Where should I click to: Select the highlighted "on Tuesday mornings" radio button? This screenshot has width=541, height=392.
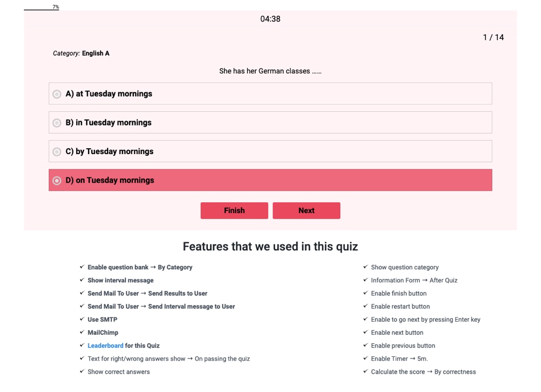click(x=57, y=181)
